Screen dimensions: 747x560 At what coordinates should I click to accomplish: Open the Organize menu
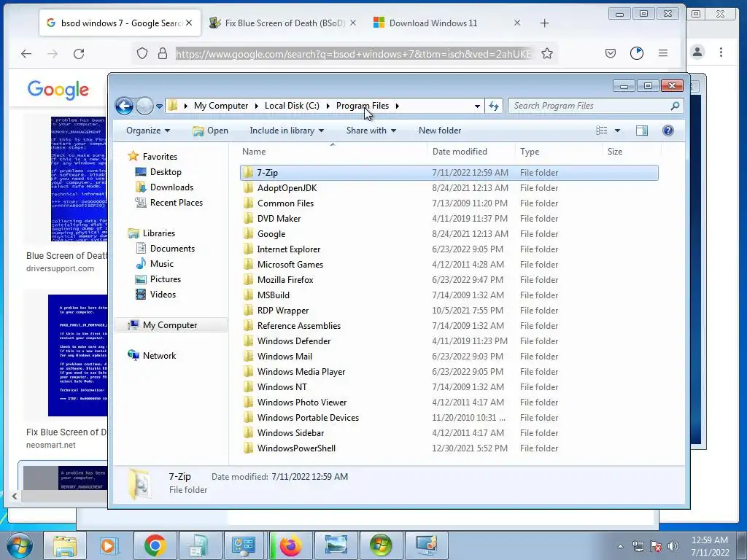148,131
